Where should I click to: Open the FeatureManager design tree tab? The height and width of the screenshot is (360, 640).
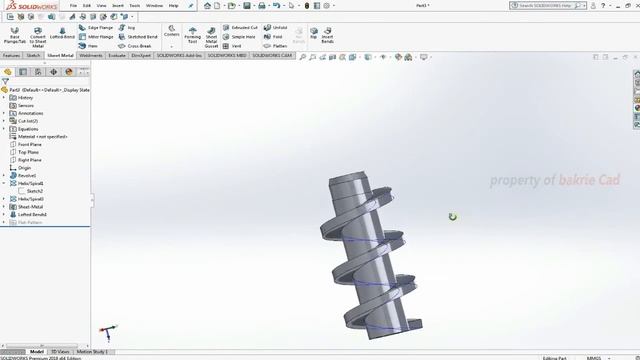pos(8,72)
